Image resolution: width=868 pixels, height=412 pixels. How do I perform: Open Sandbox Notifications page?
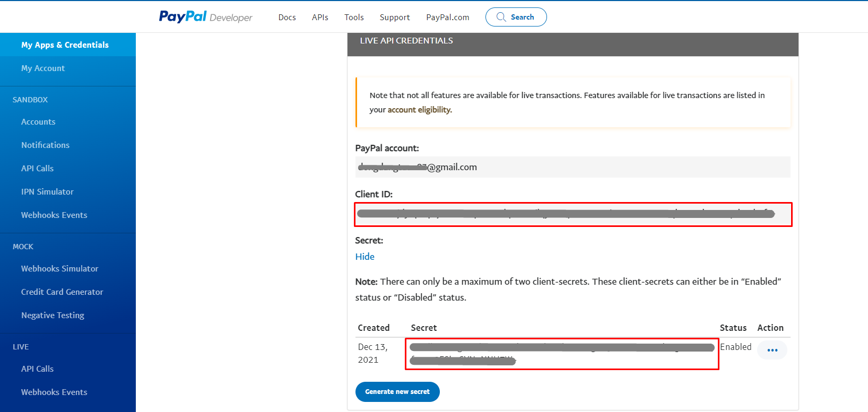tap(45, 145)
